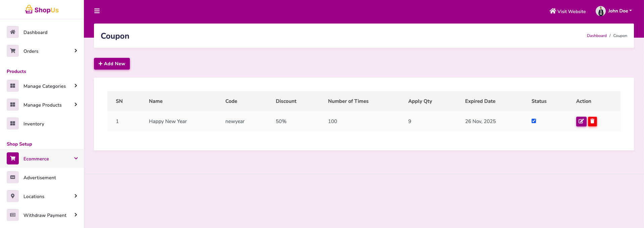Image resolution: width=644 pixels, height=228 pixels.
Task: Click the Locations pin icon
Action: tap(13, 196)
